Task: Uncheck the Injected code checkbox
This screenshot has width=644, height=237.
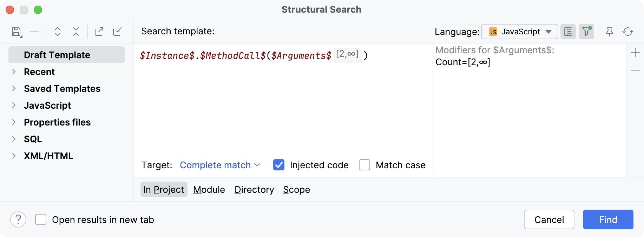Action: [279, 165]
